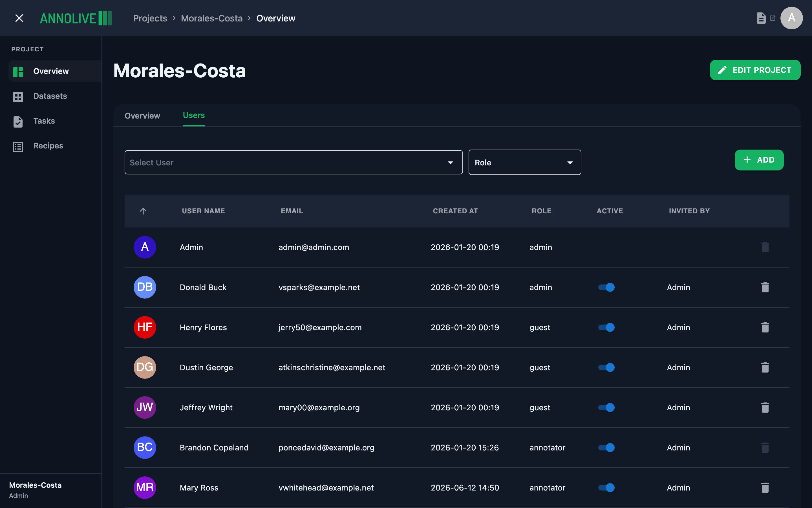Click the name Jeffrey Wright
The height and width of the screenshot is (508, 812).
pos(206,408)
